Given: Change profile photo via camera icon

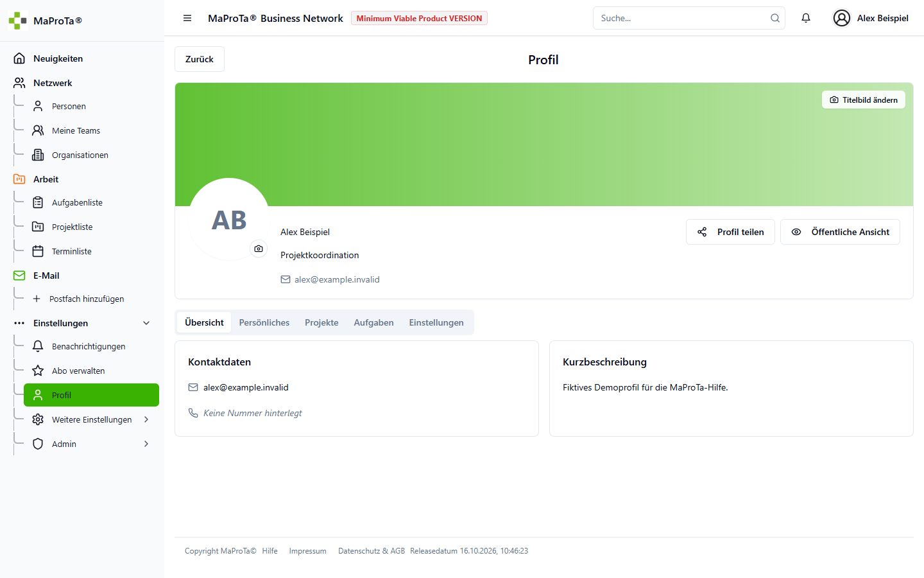Looking at the screenshot, I should coord(259,249).
